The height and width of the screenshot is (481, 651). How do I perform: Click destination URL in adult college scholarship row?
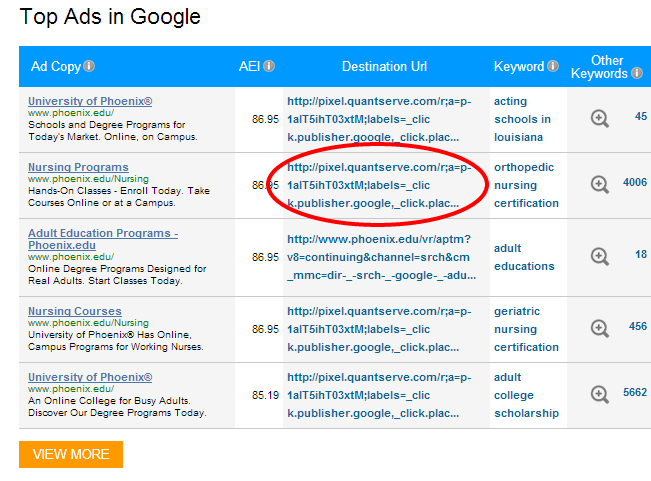pyautogui.click(x=379, y=395)
